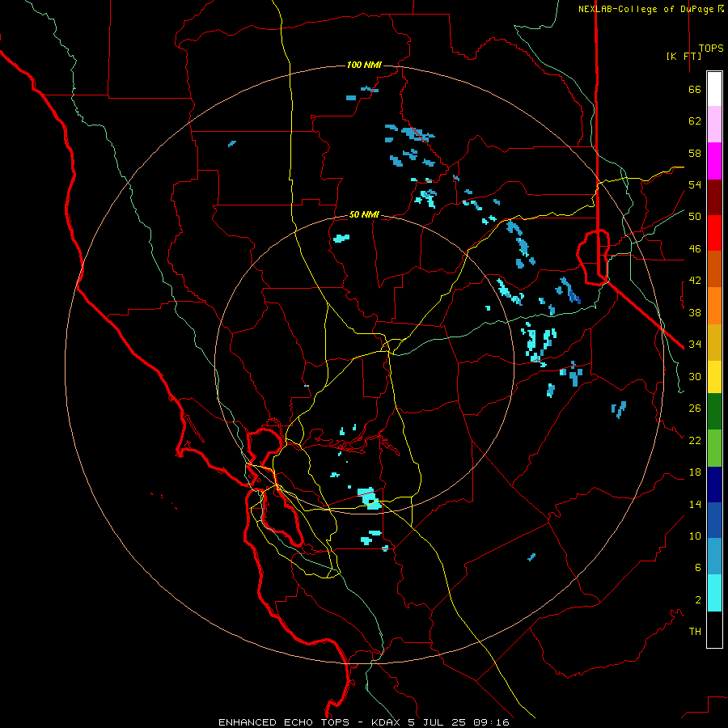Click the light pink 62 kft legend swatch

(x=714, y=125)
